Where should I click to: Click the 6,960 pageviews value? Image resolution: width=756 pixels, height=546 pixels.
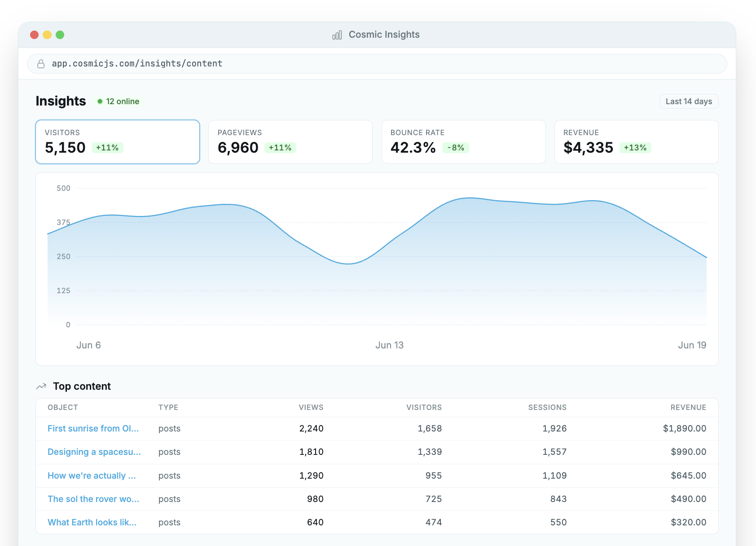[x=238, y=147]
